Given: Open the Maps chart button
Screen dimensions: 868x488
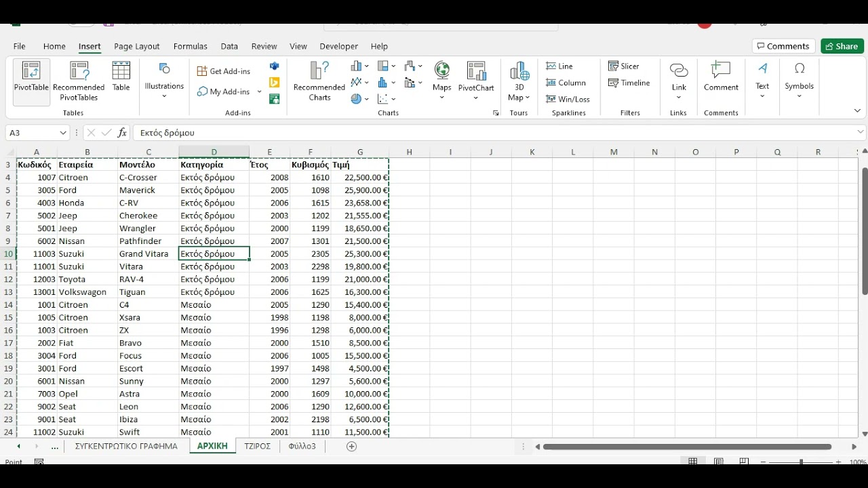Looking at the screenshot, I should click(x=442, y=80).
